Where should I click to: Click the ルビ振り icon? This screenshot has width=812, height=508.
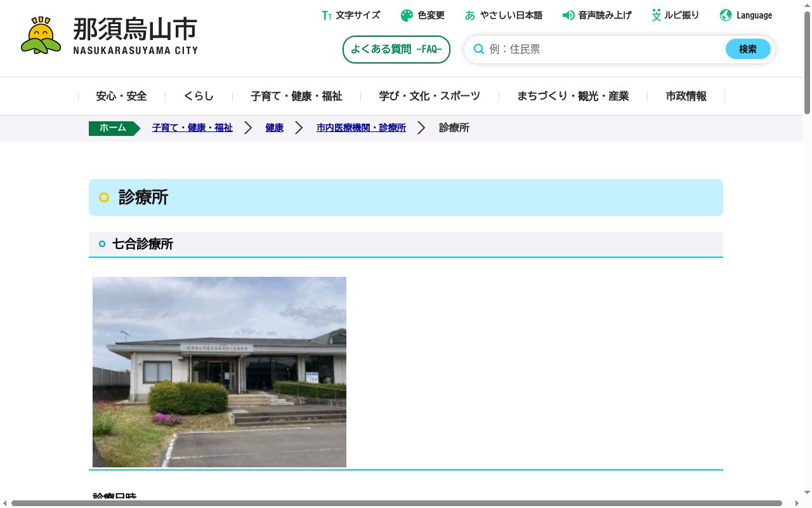pos(657,15)
